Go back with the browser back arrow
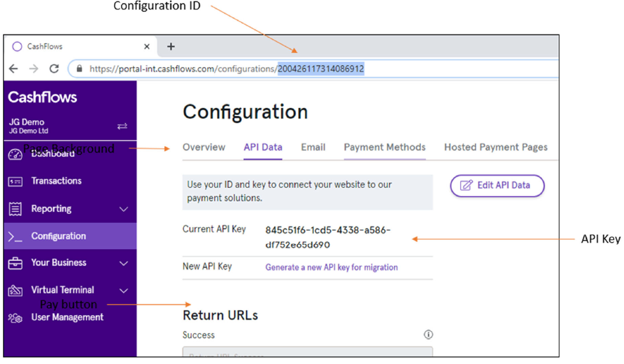The height and width of the screenshot is (364, 624). (14, 69)
